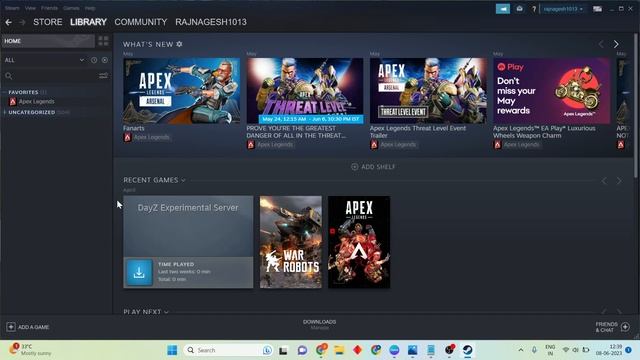The width and height of the screenshot is (640, 360).
Task: Click the HOME button in sidebar
Action: [x=48, y=41]
